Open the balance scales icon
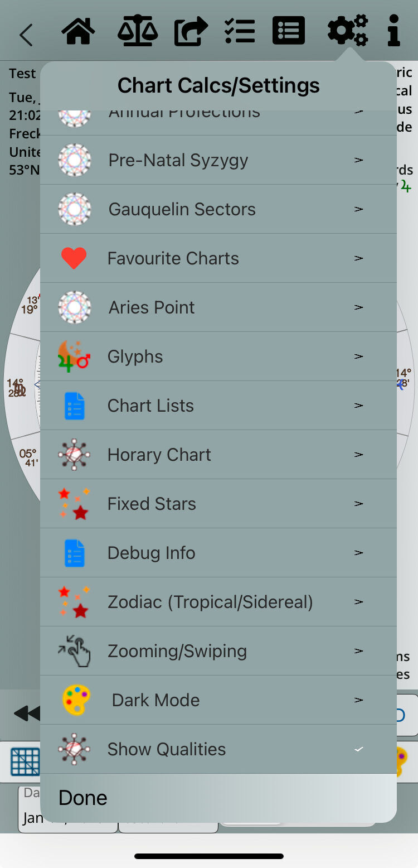The image size is (418, 868). click(x=137, y=32)
